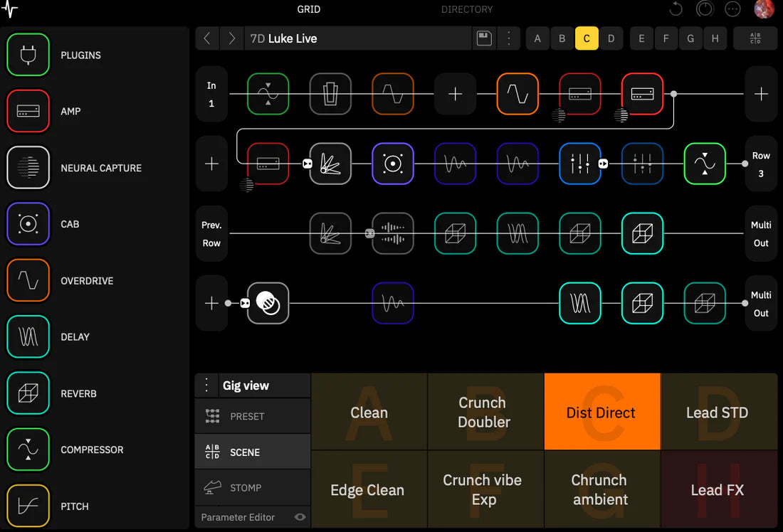Activate Scene F at the top bar
783x532 pixels.
[666, 38]
